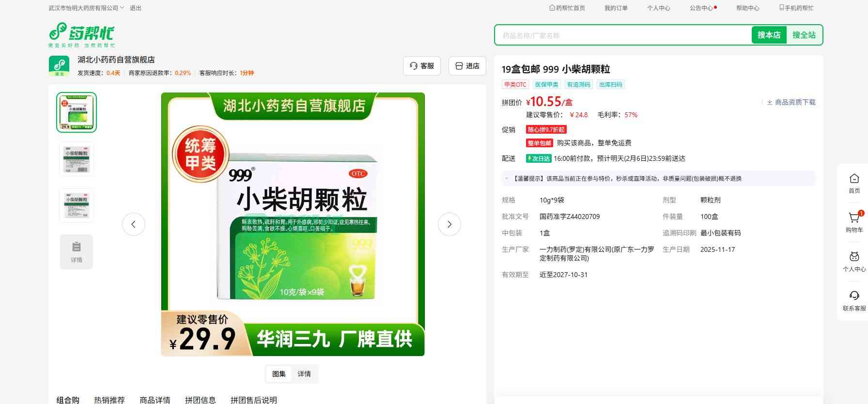Go to home via sidebar 首页 icon
868x404 pixels.
(854, 179)
